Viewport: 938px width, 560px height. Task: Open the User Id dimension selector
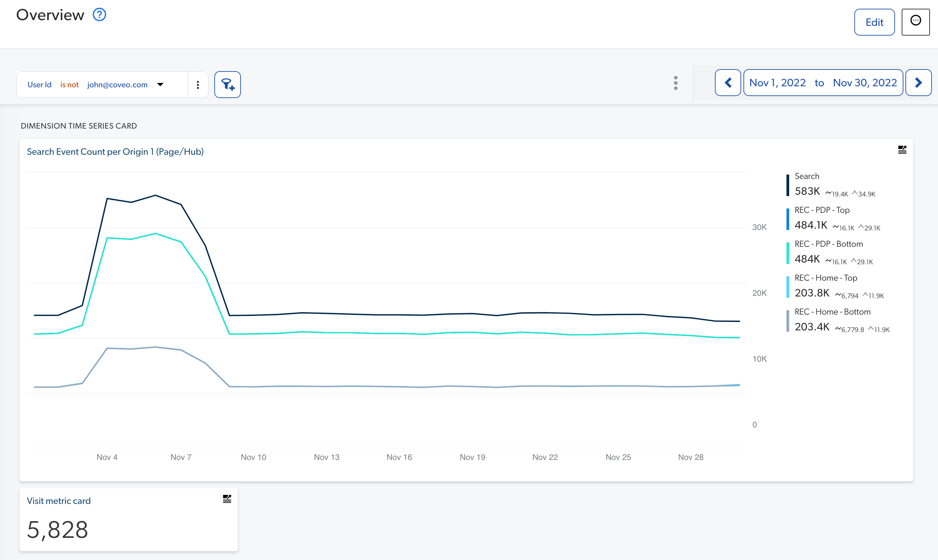(39, 85)
